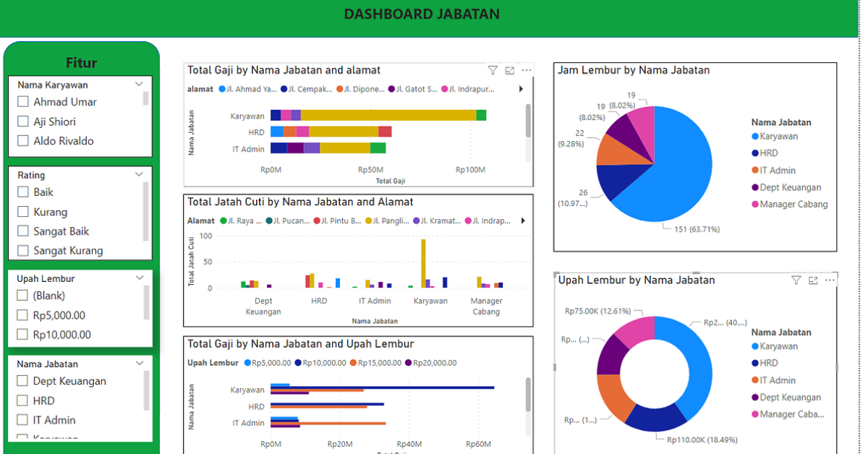This screenshot has width=868, height=454.
Task: Open the Nama Jabatan slicer dropdown chevron
Action: pos(140,364)
